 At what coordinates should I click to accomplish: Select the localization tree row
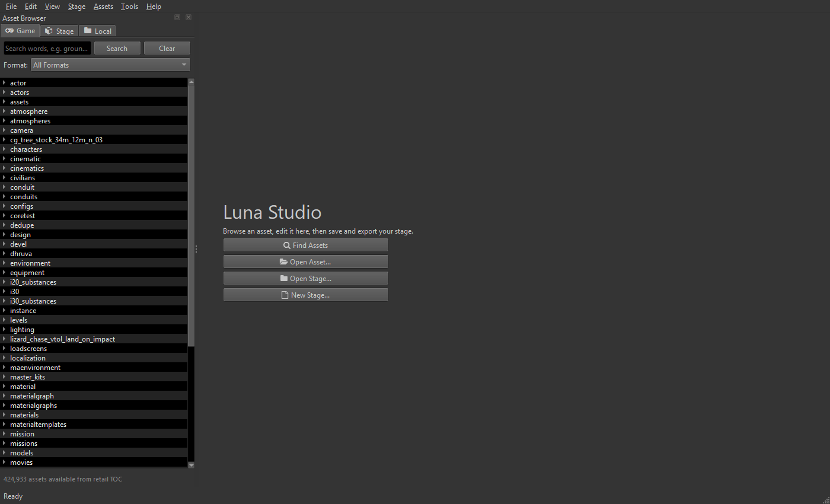[x=94, y=358]
